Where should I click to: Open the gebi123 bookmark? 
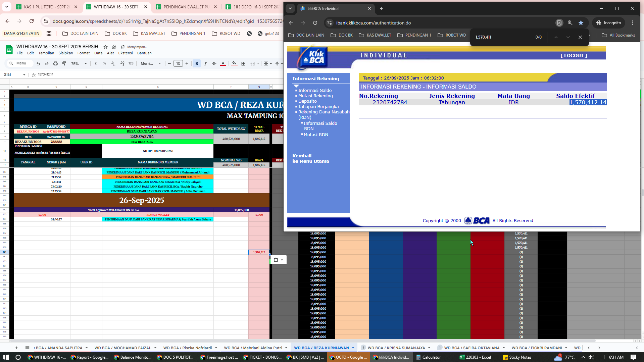(268, 34)
